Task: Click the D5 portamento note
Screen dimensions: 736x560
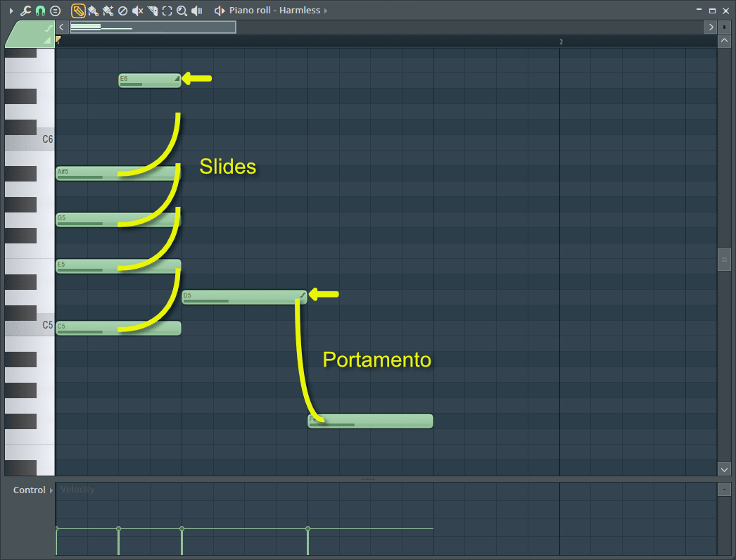Action: tap(239, 297)
